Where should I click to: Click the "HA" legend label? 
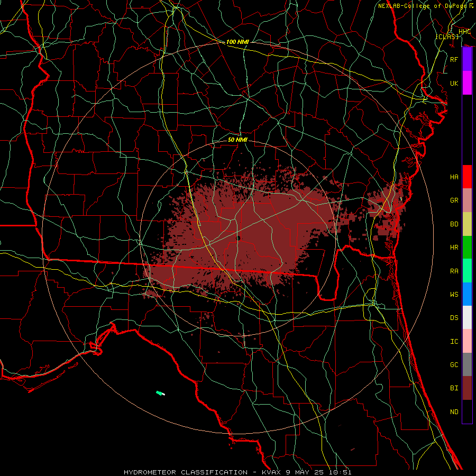(454, 177)
